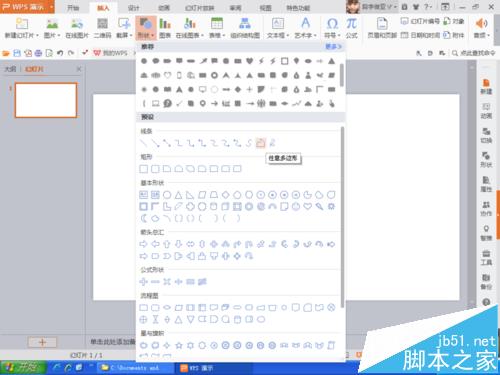Select the diamond basic shape

(x=226, y=195)
